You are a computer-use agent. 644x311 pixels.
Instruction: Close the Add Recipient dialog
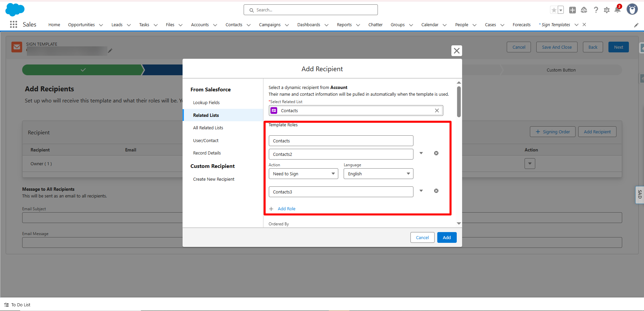pos(456,51)
